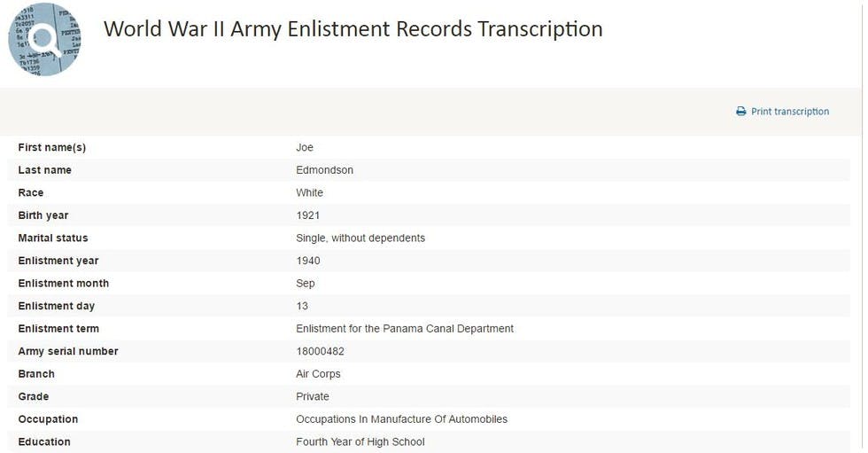The height and width of the screenshot is (453, 868).
Task: Click the Panama Canal Department enlistment term
Action: click(405, 329)
